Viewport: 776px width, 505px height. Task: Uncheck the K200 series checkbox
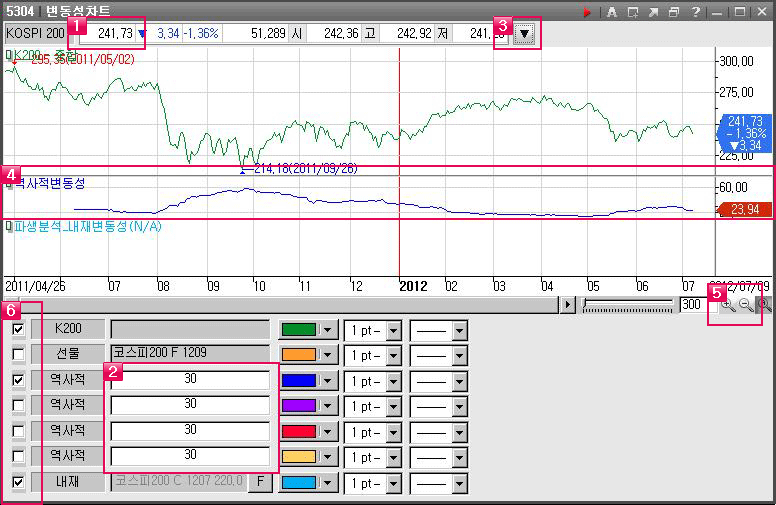pos(18,329)
